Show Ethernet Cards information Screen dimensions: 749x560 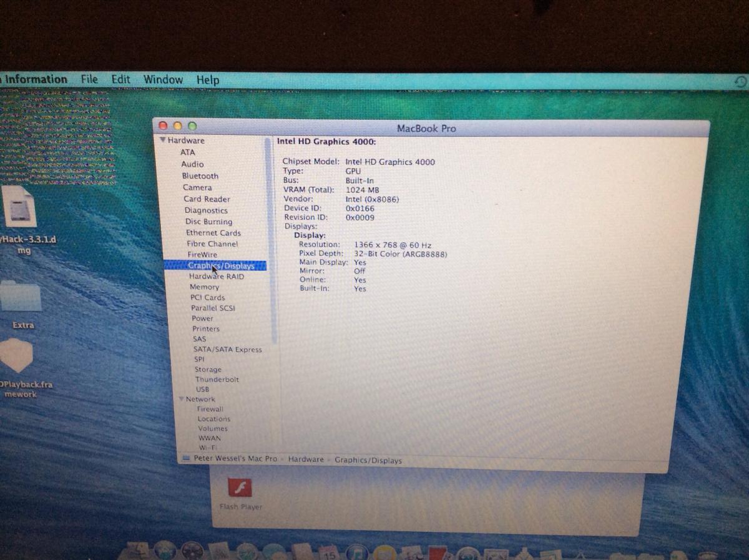213,233
